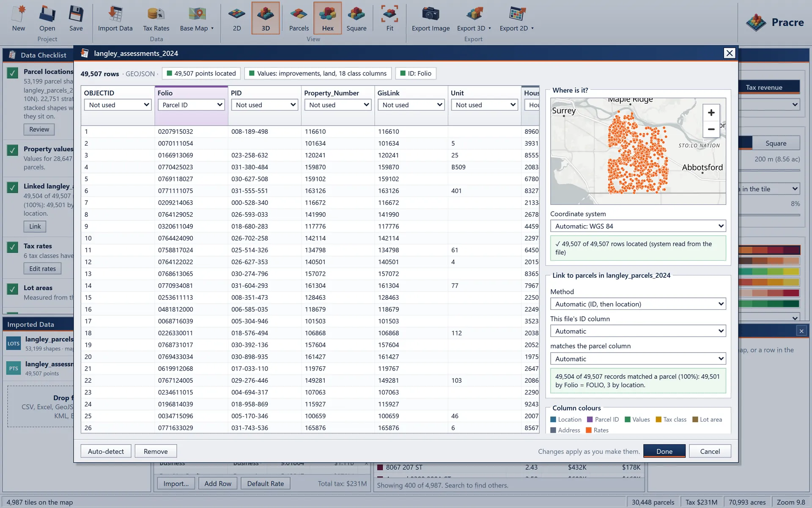This screenshot has height=508, width=812.
Task: Toggle the Parcel locations checklist checkbox
Action: [13, 73]
